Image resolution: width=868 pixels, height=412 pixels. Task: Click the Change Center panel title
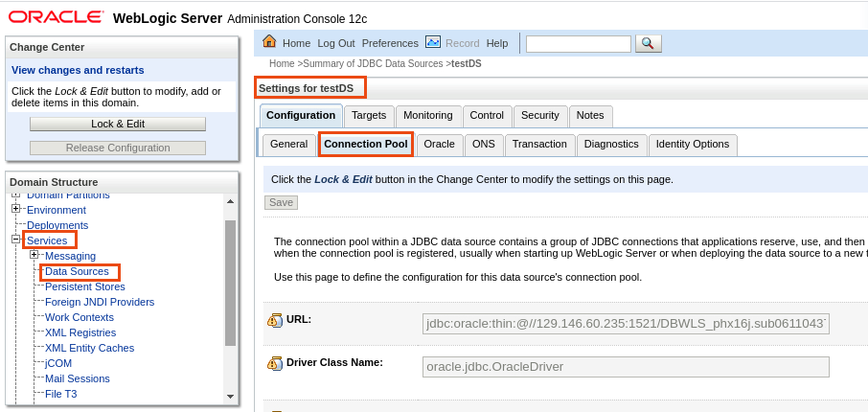click(47, 48)
